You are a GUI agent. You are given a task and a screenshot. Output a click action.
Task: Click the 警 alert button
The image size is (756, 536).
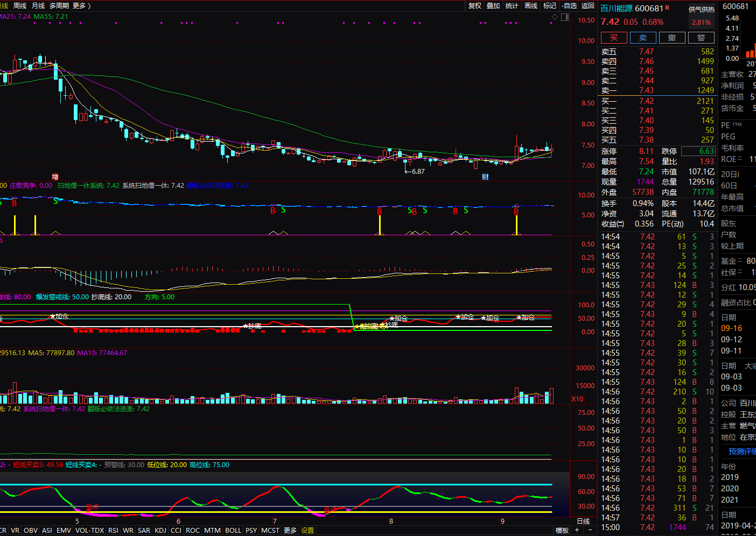coord(701,38)
